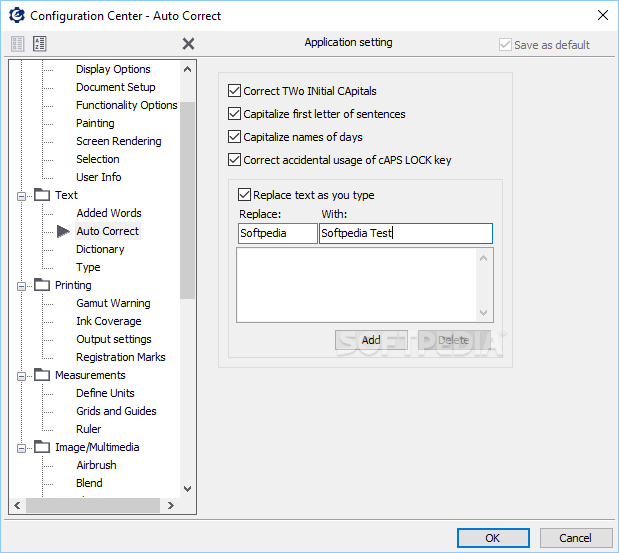Screen dimensions: 619x553
Task: Disable Correct accidental usage of cAPS LOCK key
Action: [234, 159]
